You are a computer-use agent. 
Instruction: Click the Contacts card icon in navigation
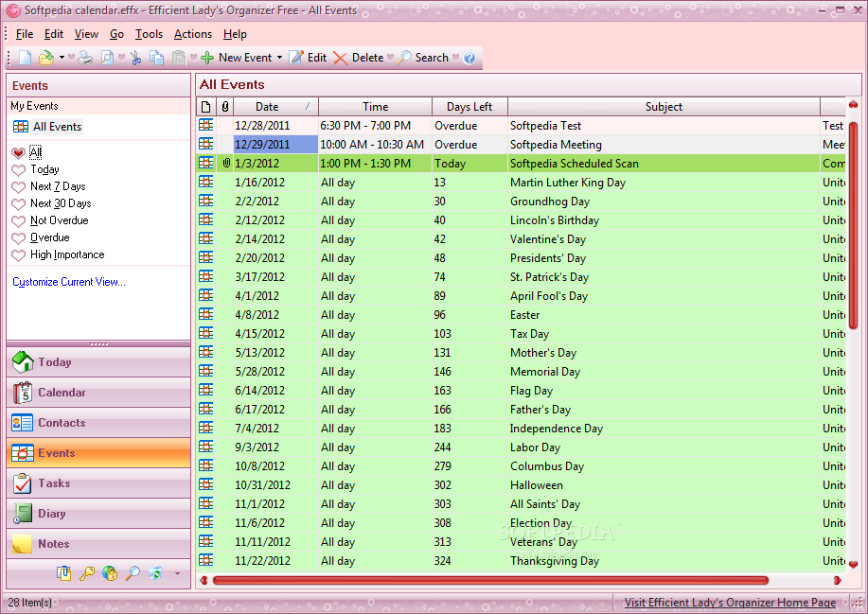[23, 423]
